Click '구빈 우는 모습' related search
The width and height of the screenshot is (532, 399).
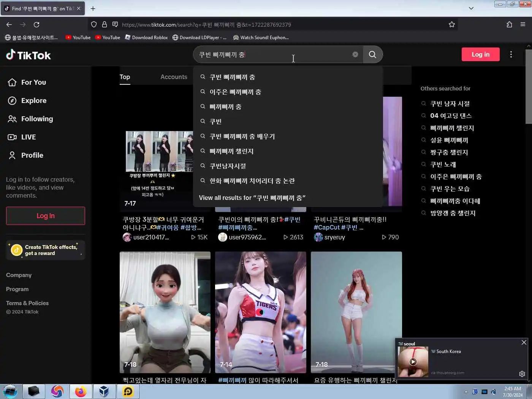click(450, 189)
